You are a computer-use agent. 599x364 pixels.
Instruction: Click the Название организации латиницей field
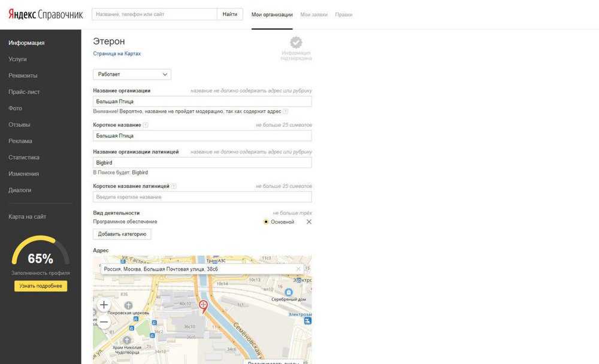click(x=202, y=163)
